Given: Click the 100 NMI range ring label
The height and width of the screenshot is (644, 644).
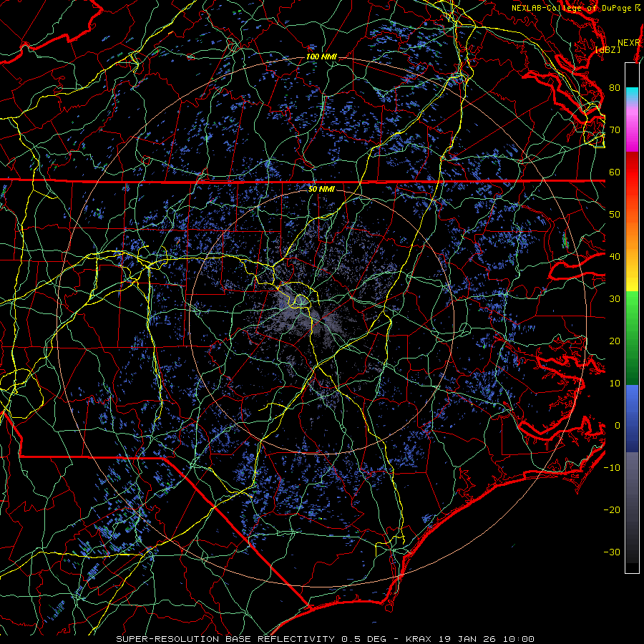Looking at the screenshot, I should click(321, 57).
